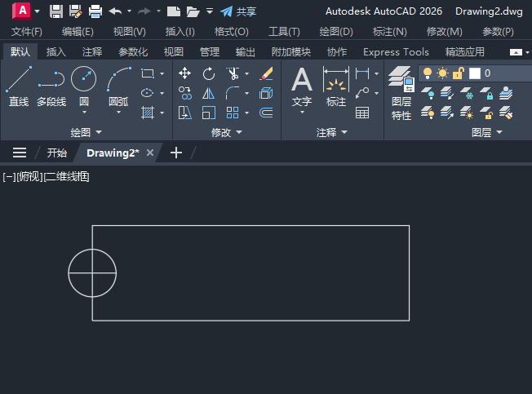This screenshot has height=394, width=532.
Task: Create new drawing tab with plus
Action: [176, 153]
